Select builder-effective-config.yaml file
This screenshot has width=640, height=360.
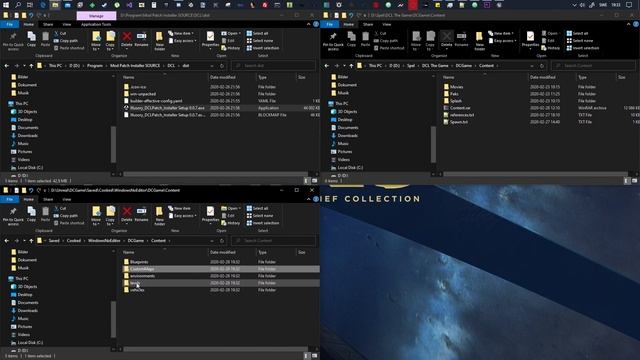pos(156,101)
